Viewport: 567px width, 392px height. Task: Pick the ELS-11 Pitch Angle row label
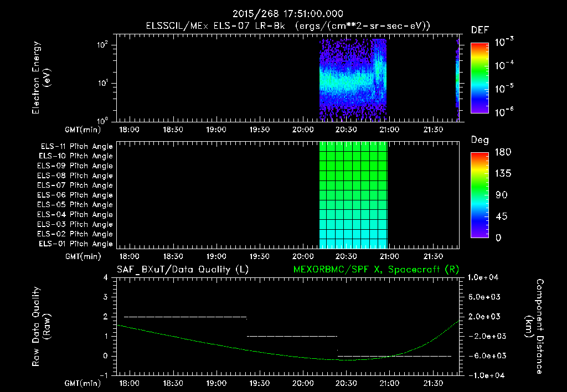pos(76,147)
